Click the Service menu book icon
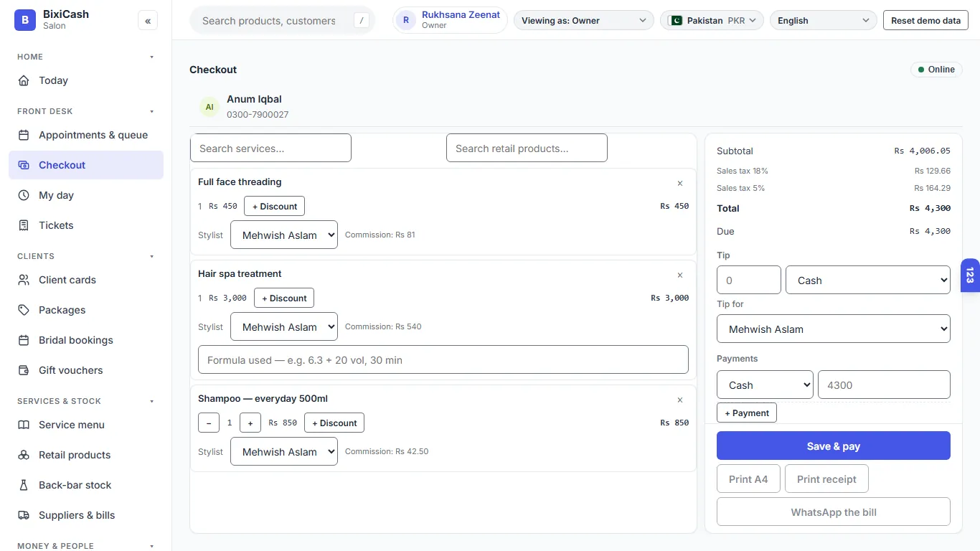This screenshot has height=551, width=980. click(x=24, y=425)
